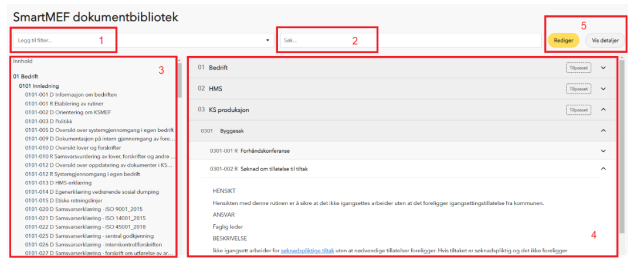Click the 'Vis detaljer' button
Viewport: 644px width, 267px height.
(605, 40)
